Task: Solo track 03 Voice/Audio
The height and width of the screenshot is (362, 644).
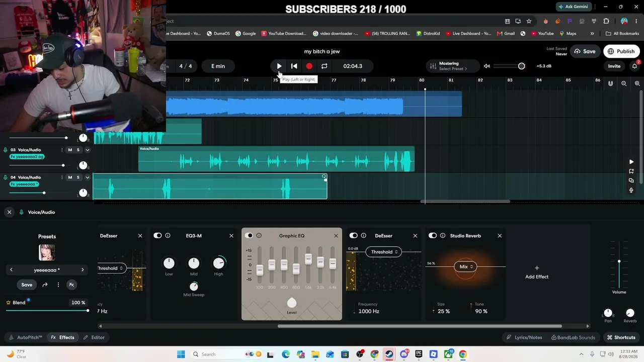Action: tap(78, 150)
